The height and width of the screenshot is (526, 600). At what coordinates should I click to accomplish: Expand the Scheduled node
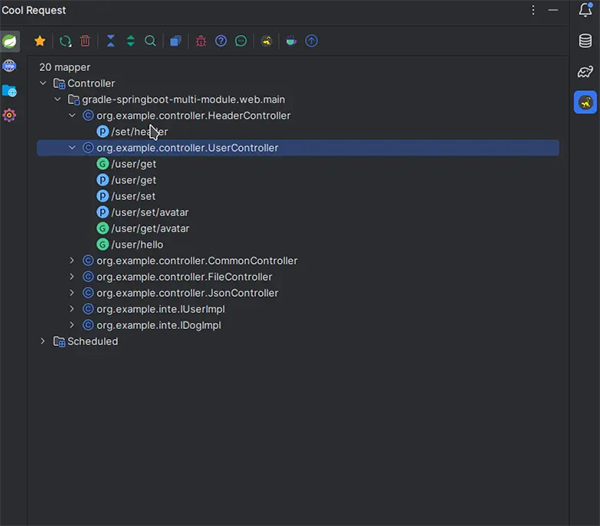[x=43, y=341]
